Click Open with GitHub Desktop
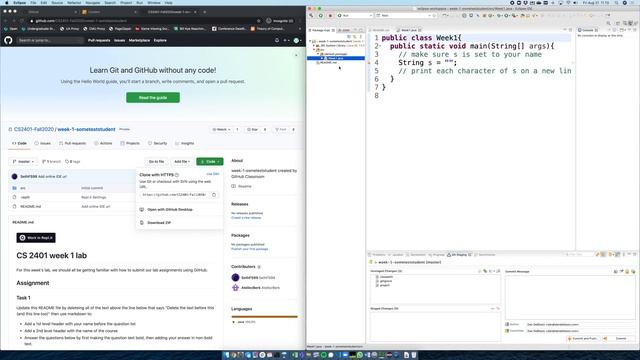The image size is (640, 360). (170, 209)
